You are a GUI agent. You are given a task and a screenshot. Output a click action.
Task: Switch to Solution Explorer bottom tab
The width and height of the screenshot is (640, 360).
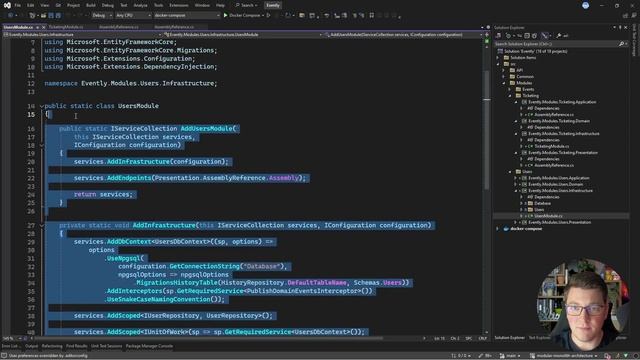click(x=509, y=338)
